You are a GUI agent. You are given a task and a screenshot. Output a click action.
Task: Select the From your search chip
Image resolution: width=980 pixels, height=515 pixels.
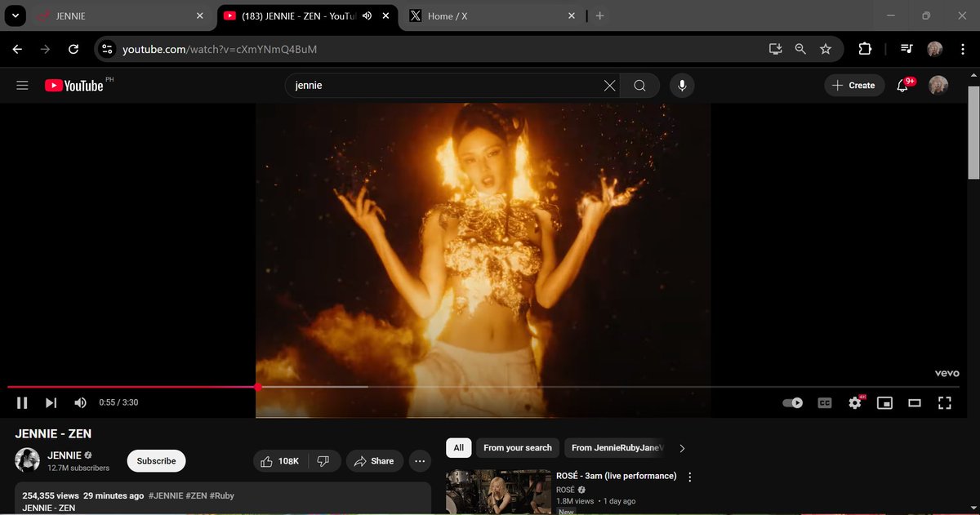518,447
